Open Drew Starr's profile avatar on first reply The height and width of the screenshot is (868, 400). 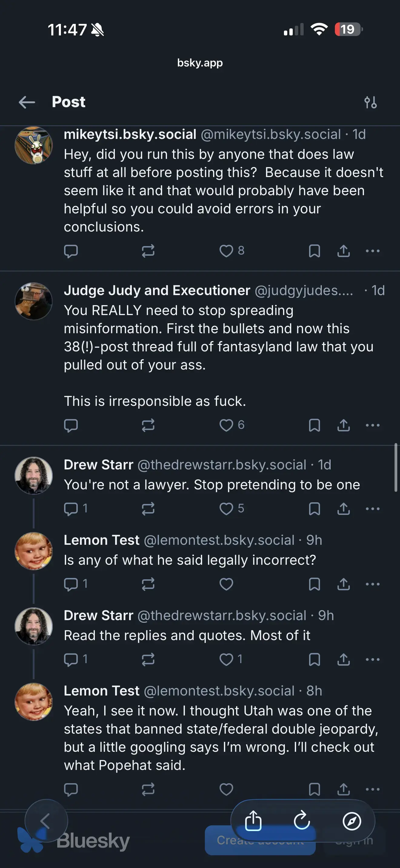click(x=34, y=475)
